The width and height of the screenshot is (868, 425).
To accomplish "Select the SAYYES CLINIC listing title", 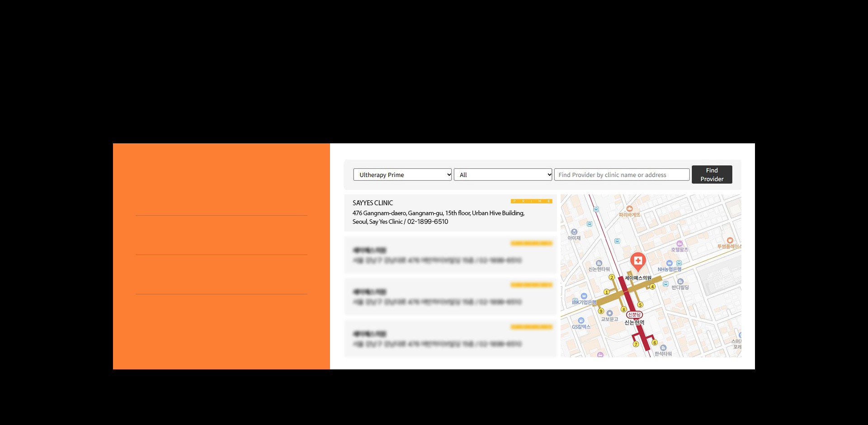I will (x=373, y=203).
